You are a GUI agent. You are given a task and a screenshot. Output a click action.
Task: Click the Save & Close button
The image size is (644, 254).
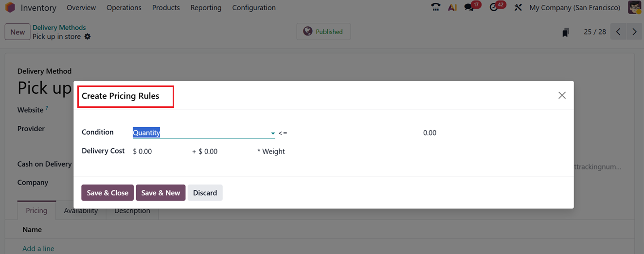107,193
